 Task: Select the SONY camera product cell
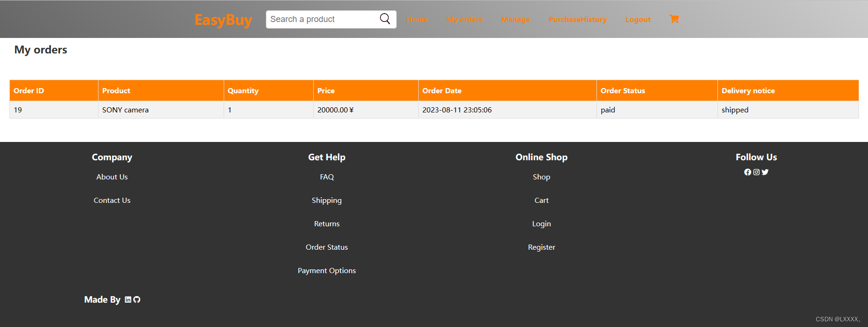[161, 110]
